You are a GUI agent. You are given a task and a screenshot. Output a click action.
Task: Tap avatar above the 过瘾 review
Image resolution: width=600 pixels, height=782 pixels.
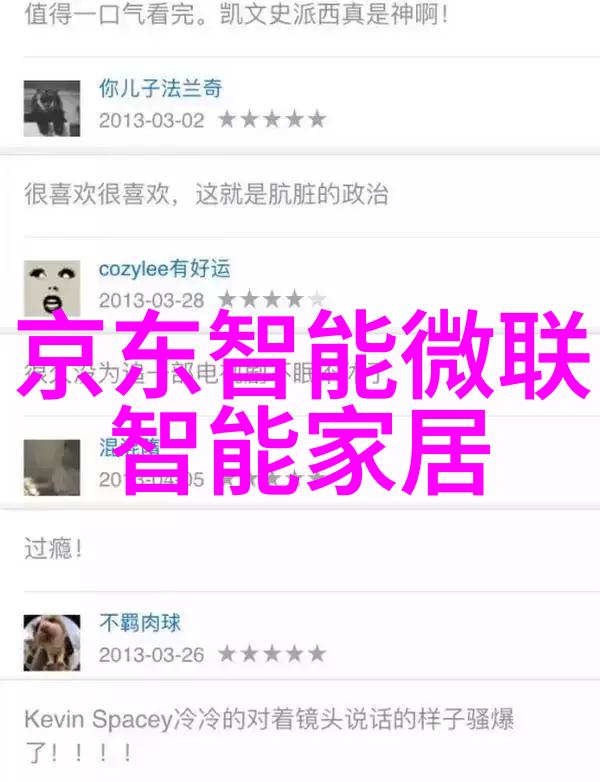click(52, 467)
